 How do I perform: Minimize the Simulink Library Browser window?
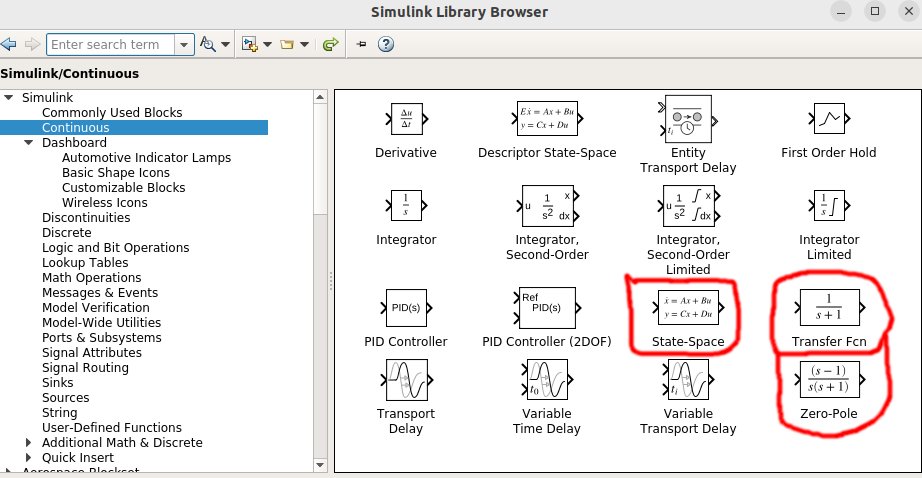point(841,11)
